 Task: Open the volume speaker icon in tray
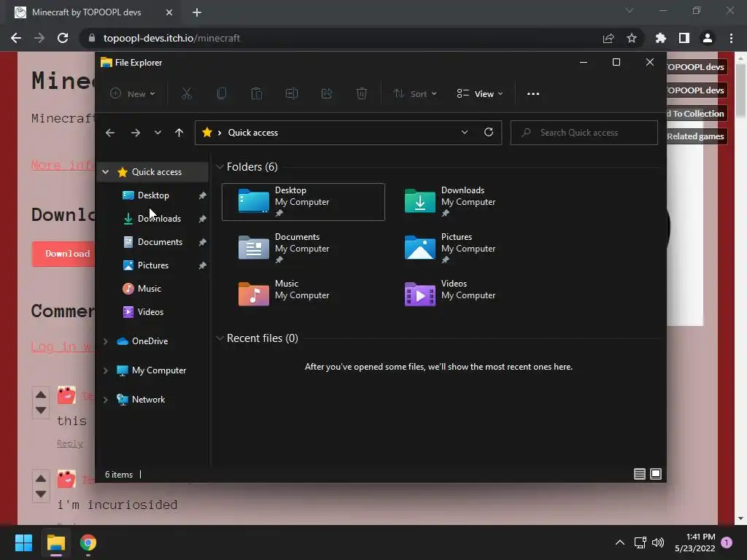click(658, 542)
